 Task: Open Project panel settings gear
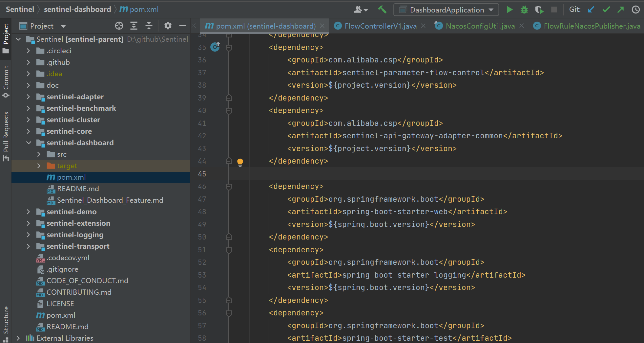tap(168, 26)
